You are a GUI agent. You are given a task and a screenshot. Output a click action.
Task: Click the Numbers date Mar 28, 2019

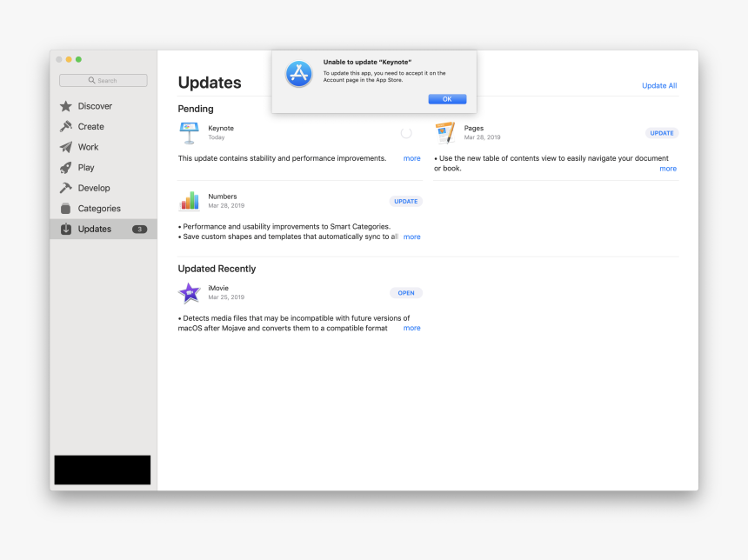226,205
